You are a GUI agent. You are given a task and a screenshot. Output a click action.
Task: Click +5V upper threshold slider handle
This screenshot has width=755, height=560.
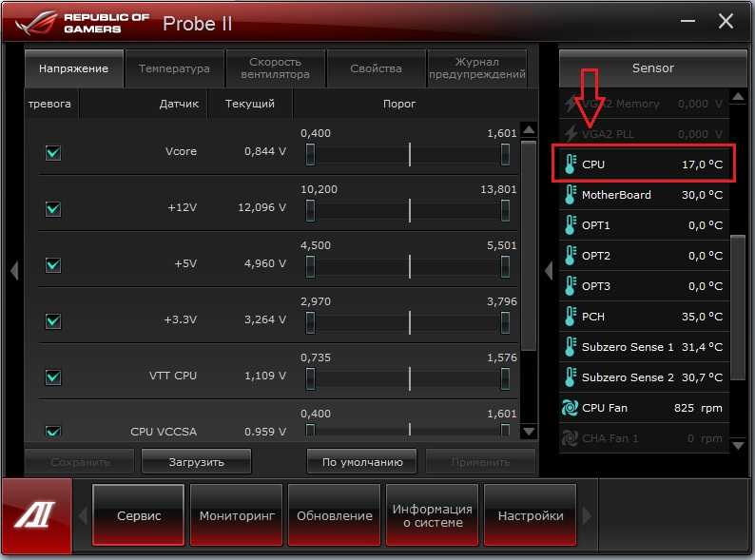(505, 266)
